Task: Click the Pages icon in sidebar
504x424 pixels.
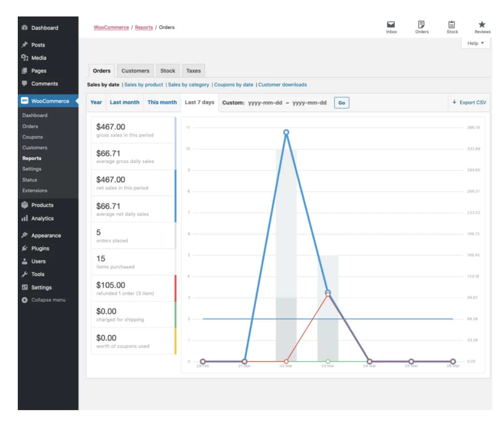Action: point(24,70)
